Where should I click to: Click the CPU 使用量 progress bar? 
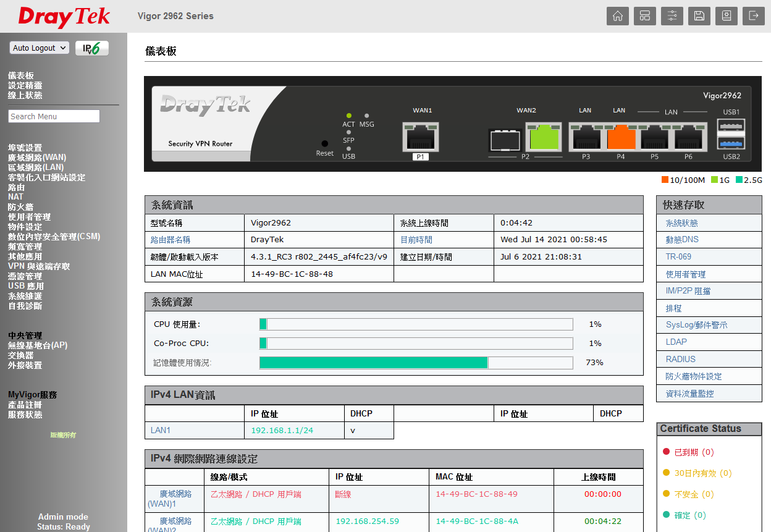tap(416, 324)
